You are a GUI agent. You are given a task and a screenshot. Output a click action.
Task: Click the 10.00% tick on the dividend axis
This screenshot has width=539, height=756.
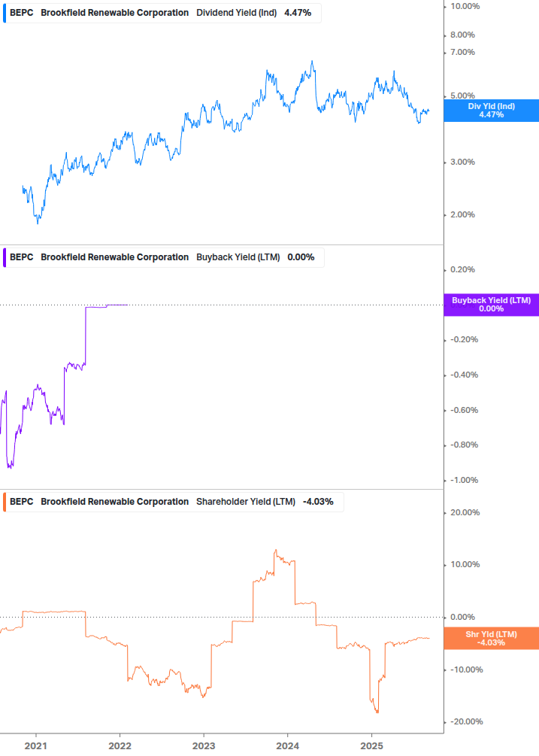464,6
